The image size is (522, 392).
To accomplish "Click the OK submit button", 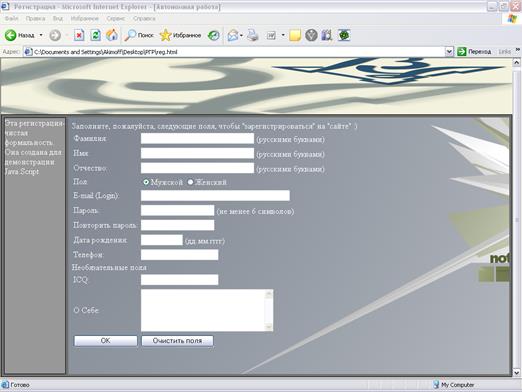I will tap(105, 341).
